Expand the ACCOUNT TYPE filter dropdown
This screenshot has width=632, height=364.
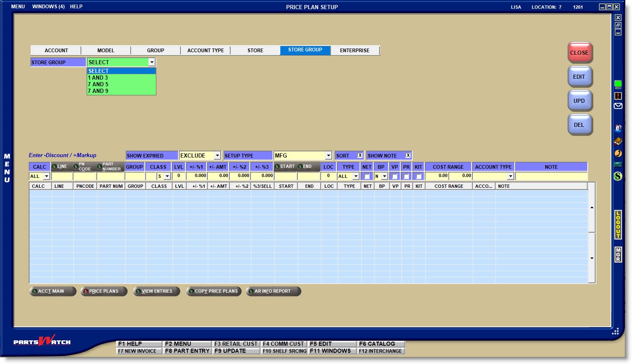pyautogui.click(x=510, y=176)
